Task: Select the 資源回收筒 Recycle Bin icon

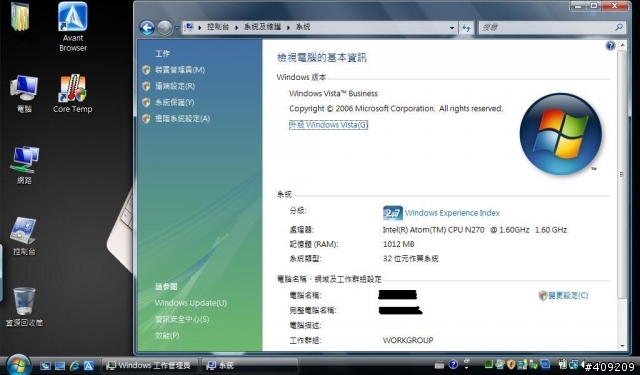Action: click(x=24, y=307)
